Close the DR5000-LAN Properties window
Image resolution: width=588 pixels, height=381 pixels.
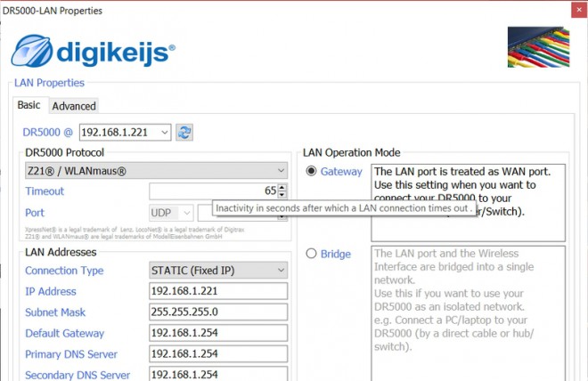tap(579, 10)
